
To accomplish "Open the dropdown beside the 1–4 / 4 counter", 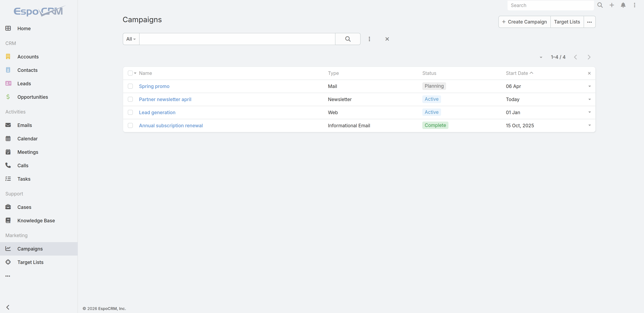I will [541, 57].
